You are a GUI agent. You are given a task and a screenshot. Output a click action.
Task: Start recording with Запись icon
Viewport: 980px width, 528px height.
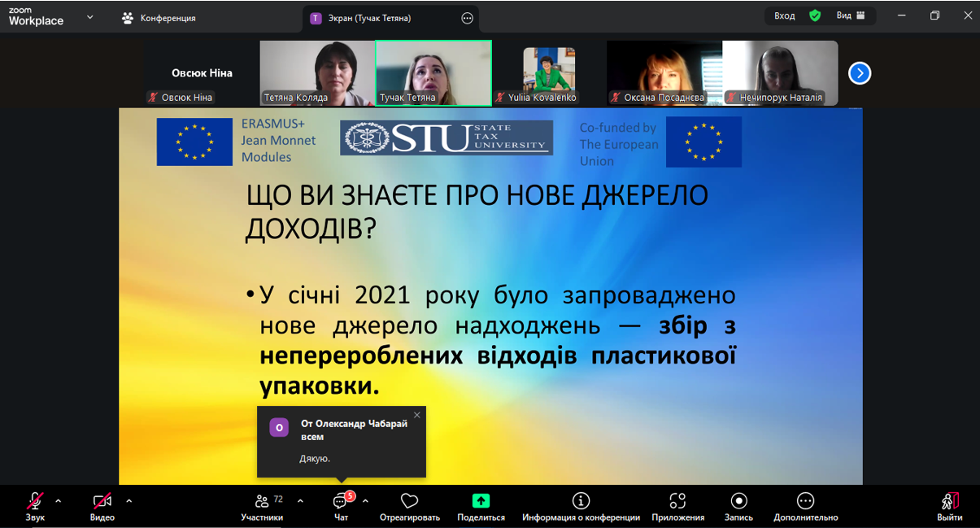click(x=738, y=501)
